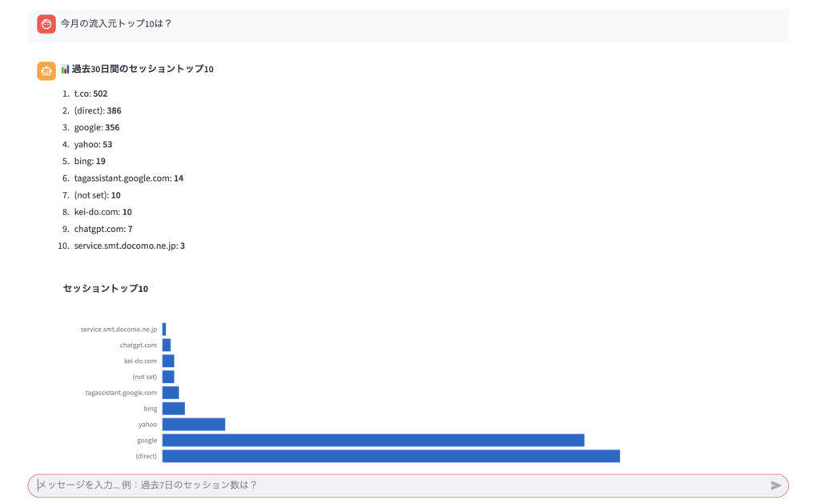Click the kei-do.com bar in the chart
This screenshot has width=820, height=504.
[168, 361]
